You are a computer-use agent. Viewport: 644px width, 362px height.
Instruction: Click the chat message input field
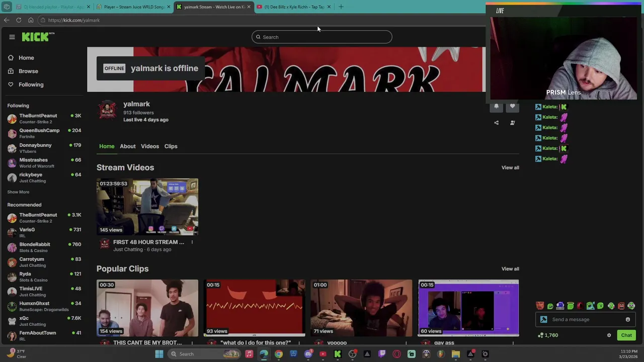click(586, 319)
